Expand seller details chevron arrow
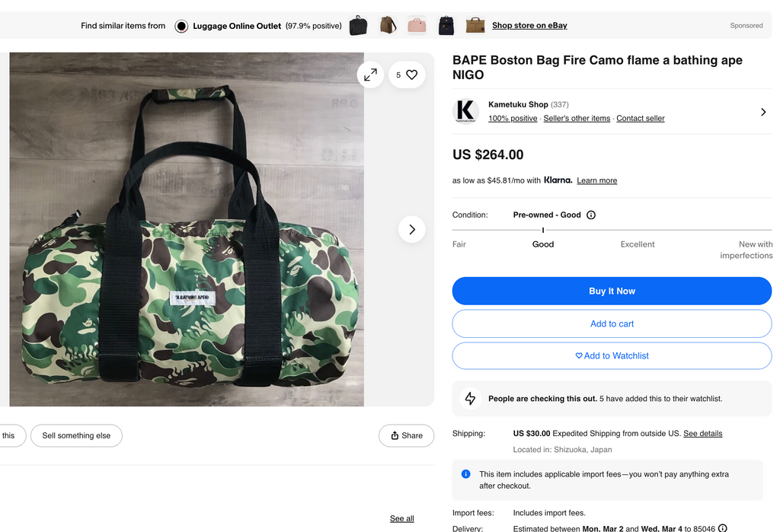Screen dimensions: 780x532 tap(763, 112)
